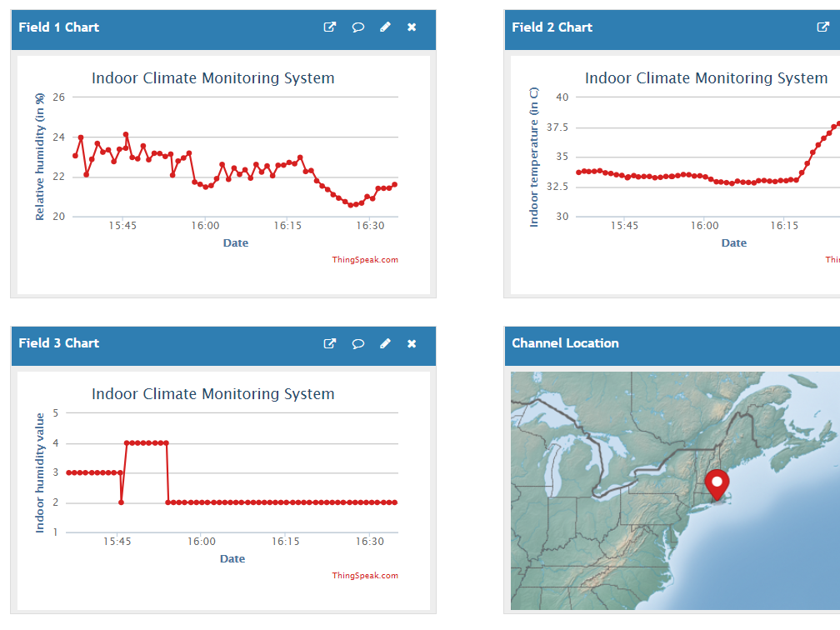Click the red location pin on map
Screen dimensions: 840x630
tap(716, 482)
